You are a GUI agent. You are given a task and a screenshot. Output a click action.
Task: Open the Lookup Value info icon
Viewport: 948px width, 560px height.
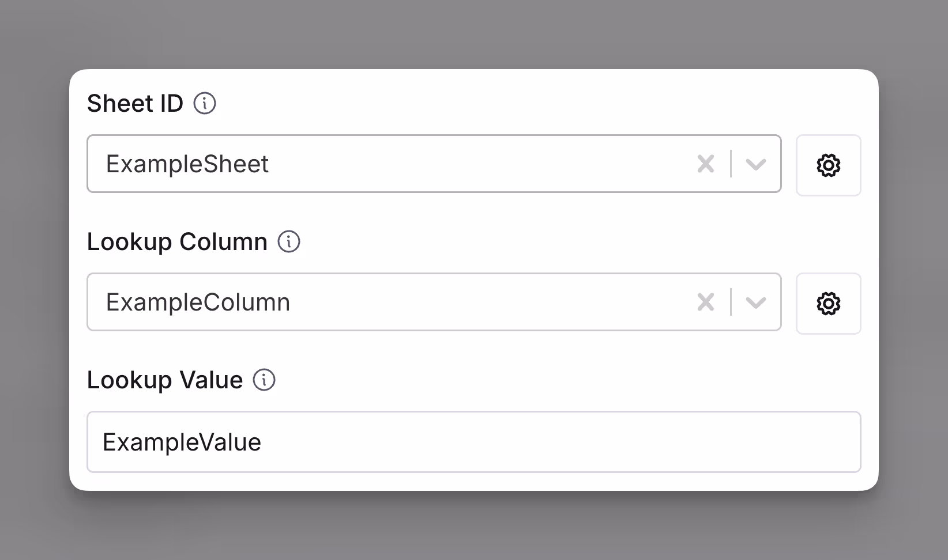pyautogui.click(x=265, y=380)
